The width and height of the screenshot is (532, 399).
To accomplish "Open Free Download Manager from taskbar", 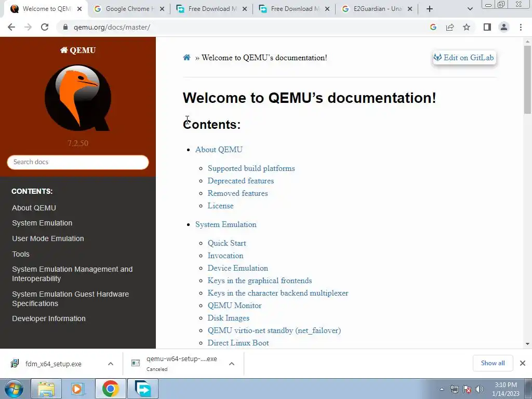I will [x=143, y=389].
